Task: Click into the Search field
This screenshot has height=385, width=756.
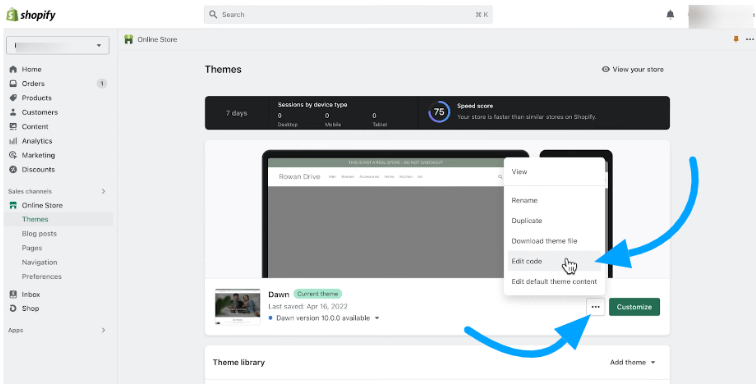Action: click(x=348, y=15)
